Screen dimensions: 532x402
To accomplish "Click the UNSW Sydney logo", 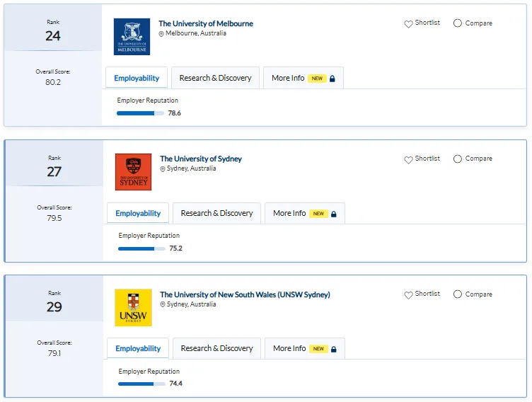I will (x=133, y=307).
